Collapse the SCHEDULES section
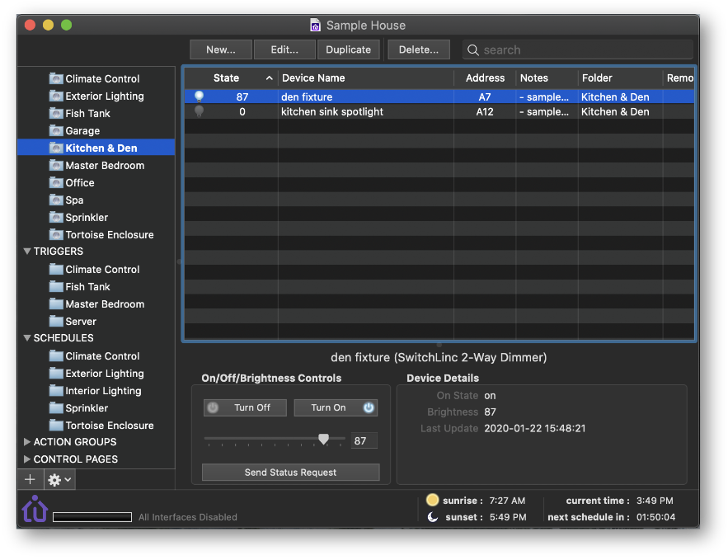Viewport: 728px width, 560px height. click(27, 338)
